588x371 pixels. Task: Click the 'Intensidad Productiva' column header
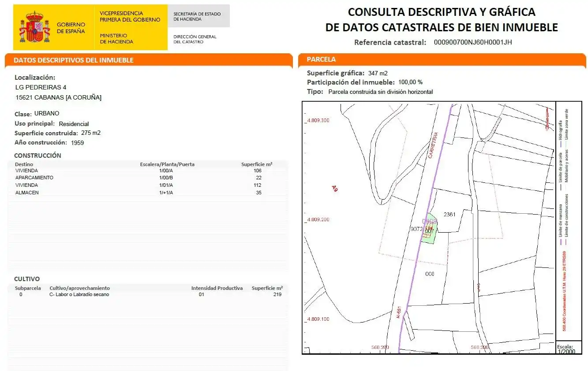click(x=217, y=288)
